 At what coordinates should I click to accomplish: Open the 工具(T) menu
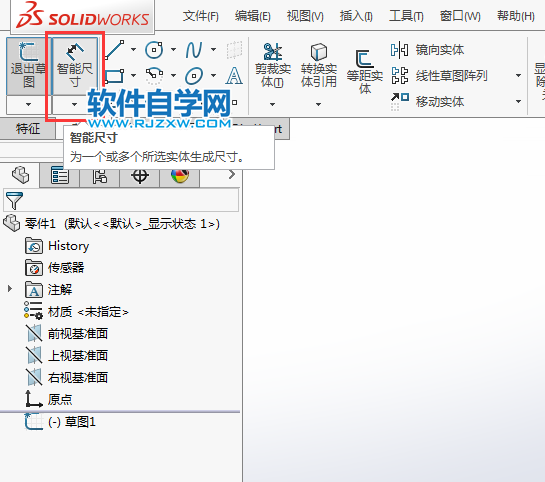pos(406,16)
